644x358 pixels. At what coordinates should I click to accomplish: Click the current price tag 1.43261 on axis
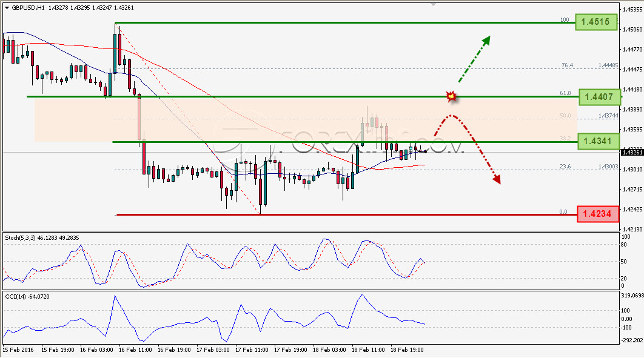coord(632,153)
